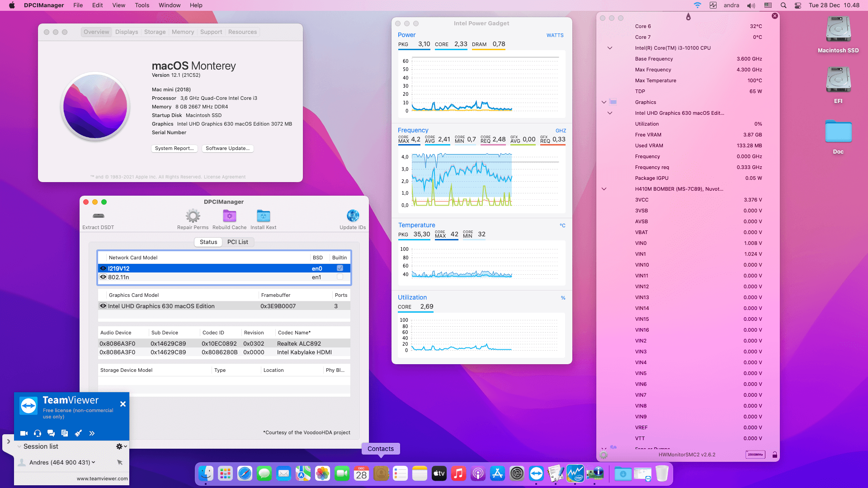Toggle Builtin checkbox for I219V12
This screenshot has width=868, height=488.
pos(340,268)
